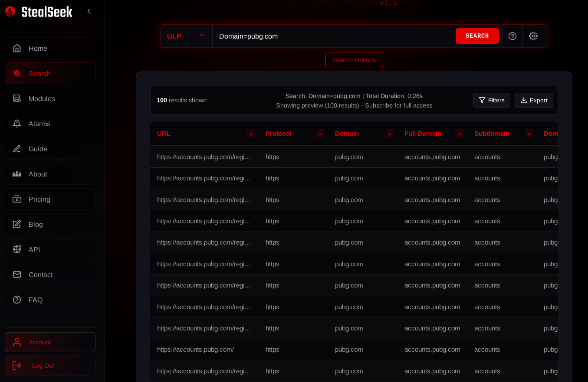Export the search results
This screenshot has width=588, height=382.
(534, 100)
